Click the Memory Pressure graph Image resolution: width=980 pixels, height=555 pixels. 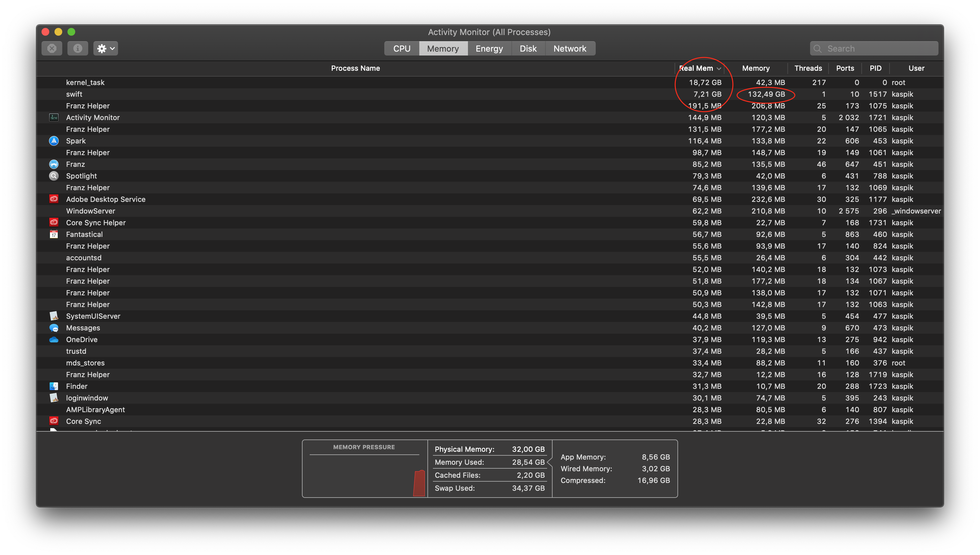coord(365,475)
